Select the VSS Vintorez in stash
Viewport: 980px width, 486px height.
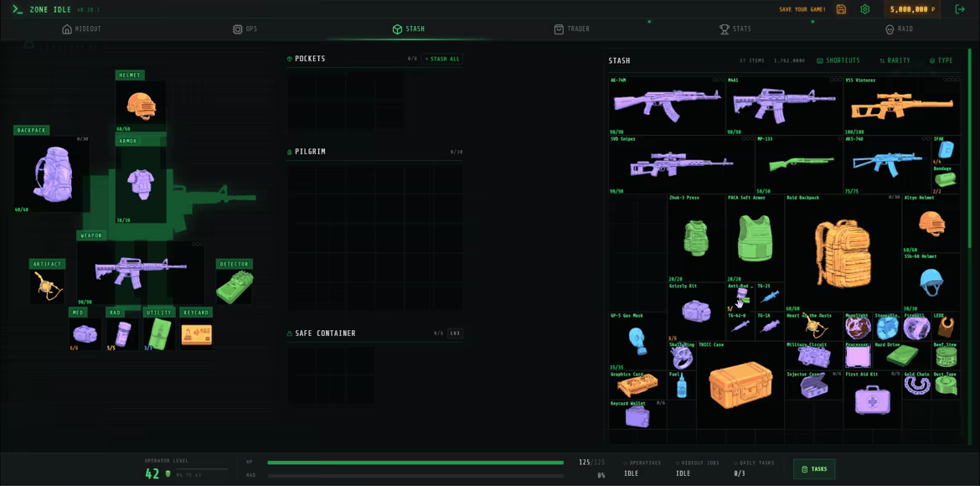pos(902,106)
